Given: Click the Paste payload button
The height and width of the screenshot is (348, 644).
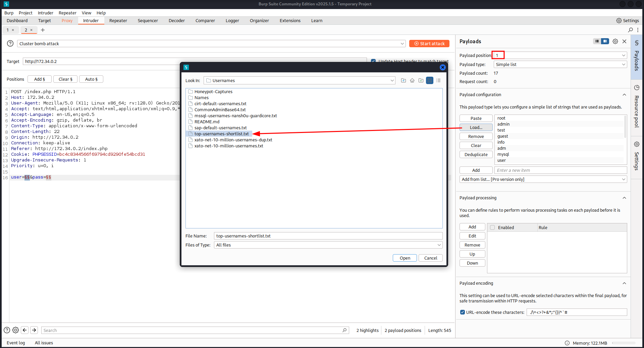Looking at the screenshot, I should [476, 118].
